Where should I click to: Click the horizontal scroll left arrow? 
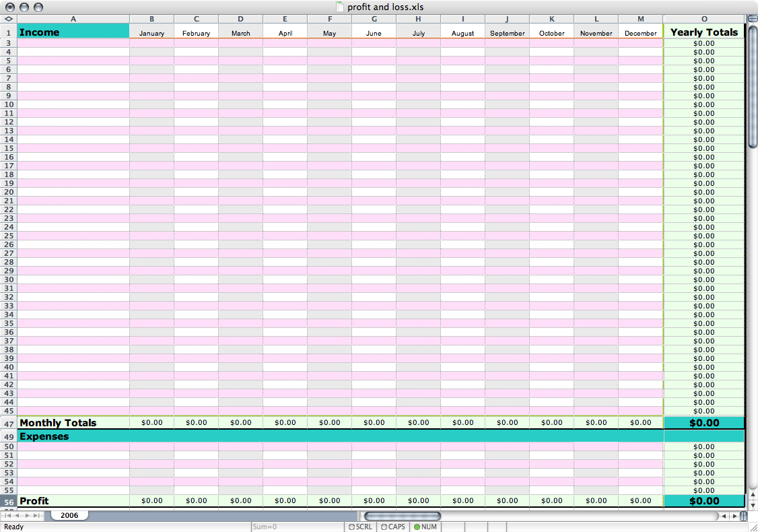(724, 517)
